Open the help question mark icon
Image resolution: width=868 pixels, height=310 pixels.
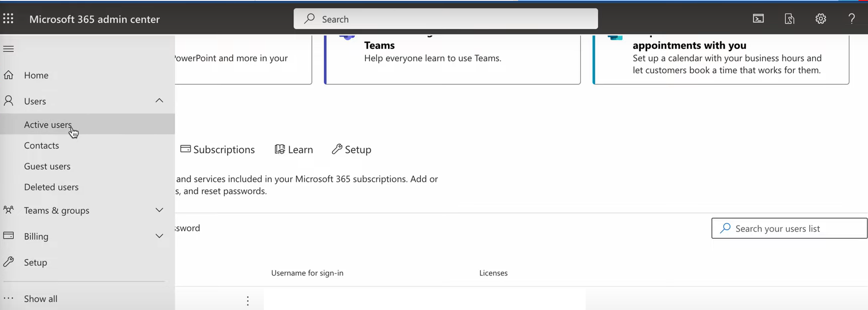point(851,19)
